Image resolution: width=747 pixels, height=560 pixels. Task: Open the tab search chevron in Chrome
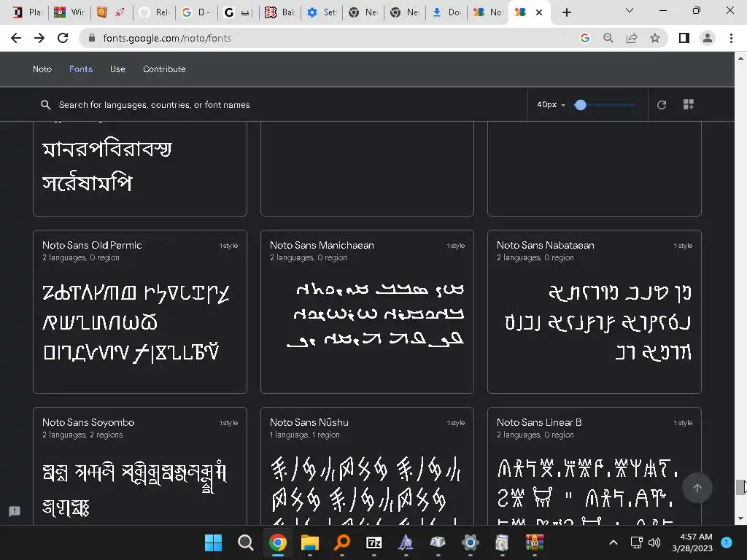click(630, 10)
